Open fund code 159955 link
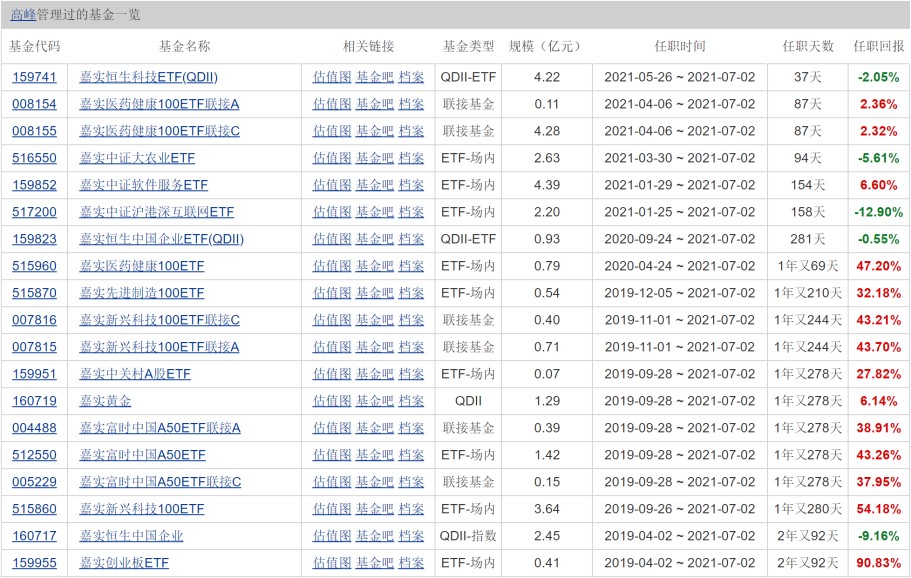 (35, 563)
